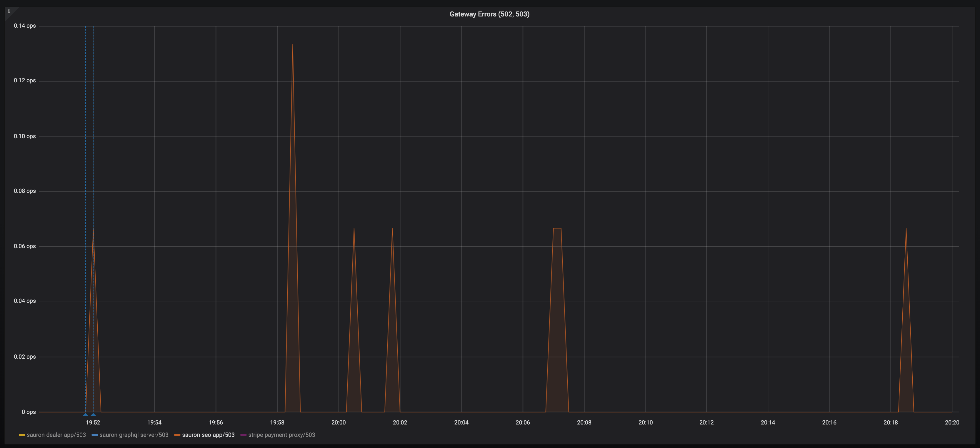980x448 pixels.
Task: Click the spike peak near 20:18
Action: click(906, 229)
